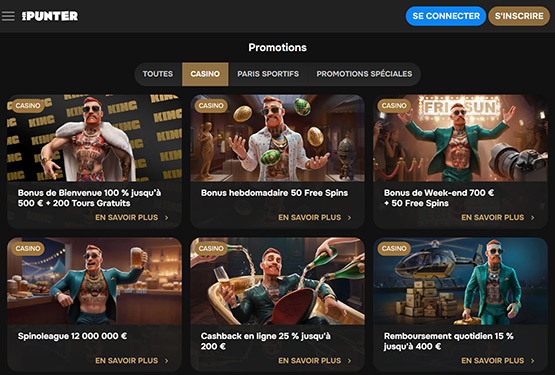The image size is (555, 375).
Task: Select the Toutes tab
Action: [x=158, y=74]
